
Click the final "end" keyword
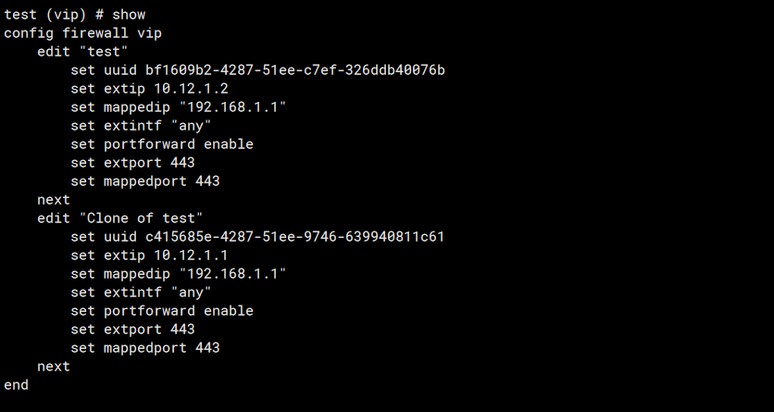(16, 385)
